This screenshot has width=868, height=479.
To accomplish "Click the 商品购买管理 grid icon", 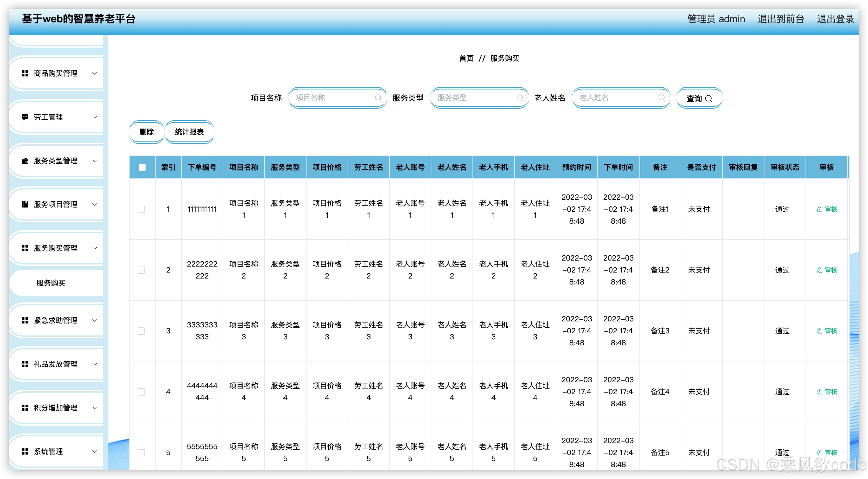I will click(x=25, y=73).
